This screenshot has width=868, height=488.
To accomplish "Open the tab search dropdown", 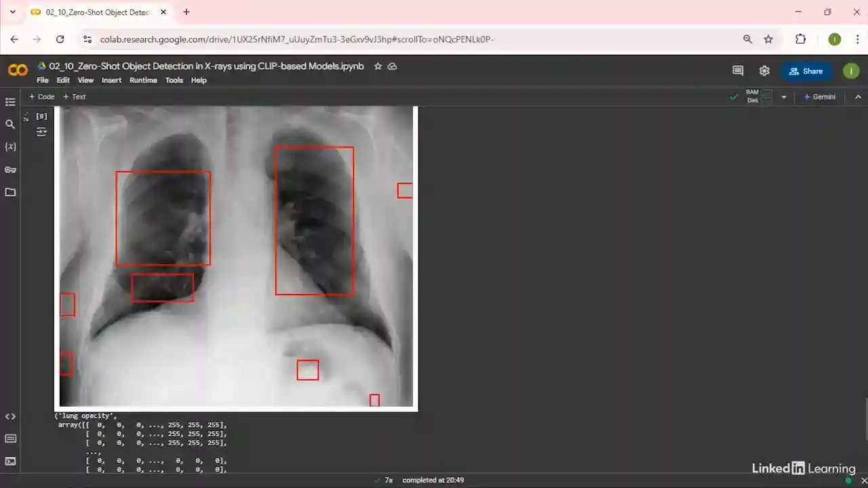I will click(12, 12).
